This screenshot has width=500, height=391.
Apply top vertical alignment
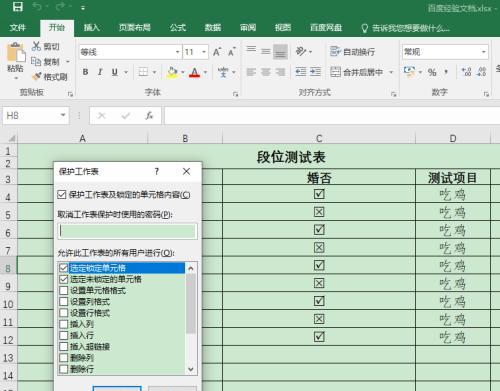point(251,50)
